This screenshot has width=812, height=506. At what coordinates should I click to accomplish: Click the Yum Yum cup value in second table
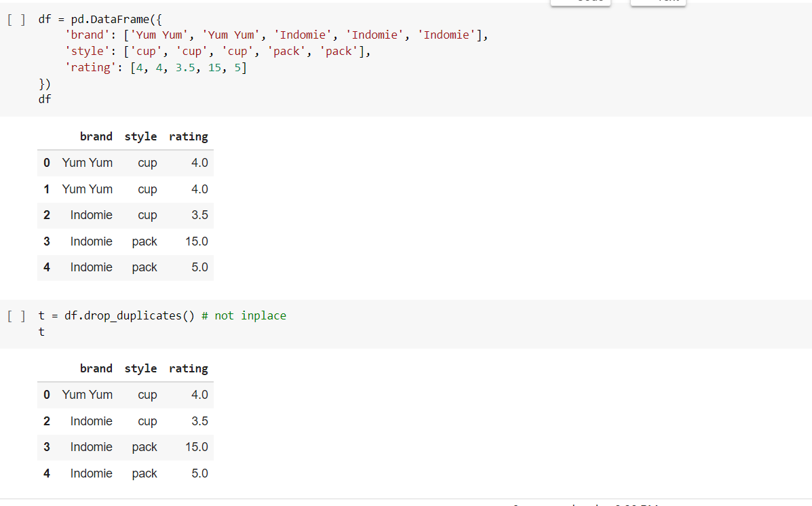88,395
